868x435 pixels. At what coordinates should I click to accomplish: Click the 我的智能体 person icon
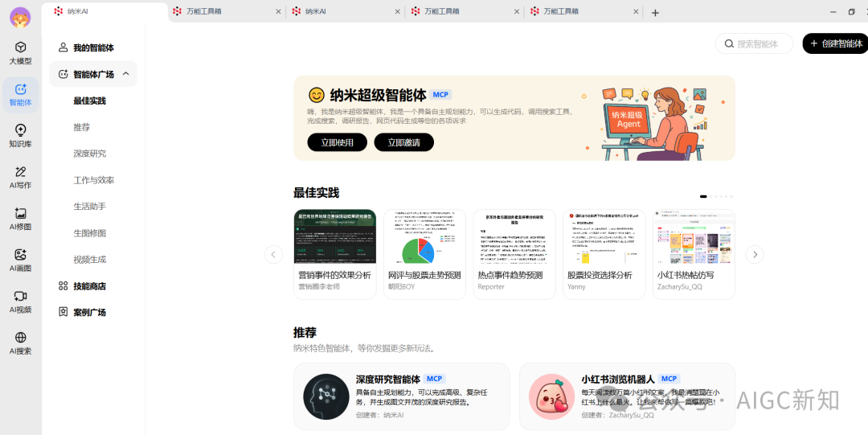pyautogui.click(x=63, y=47)
